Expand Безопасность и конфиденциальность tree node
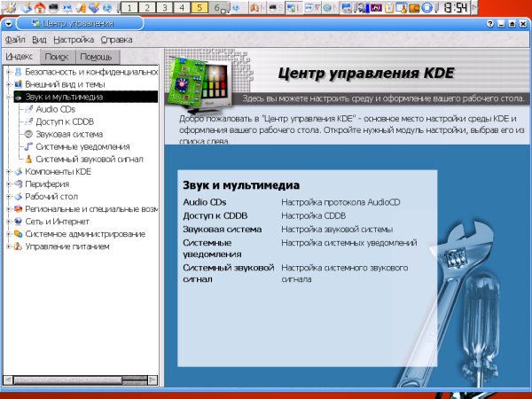The image size is (532, 399). 9,72
